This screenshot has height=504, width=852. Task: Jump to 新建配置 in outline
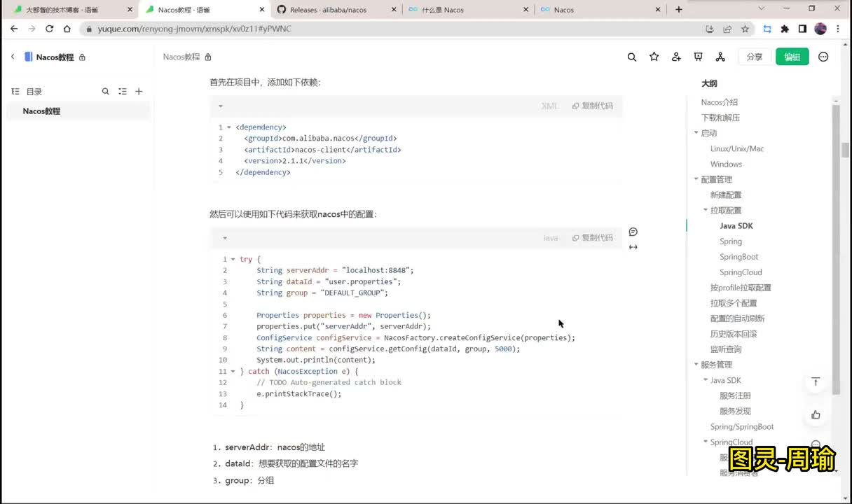[726, 195]
